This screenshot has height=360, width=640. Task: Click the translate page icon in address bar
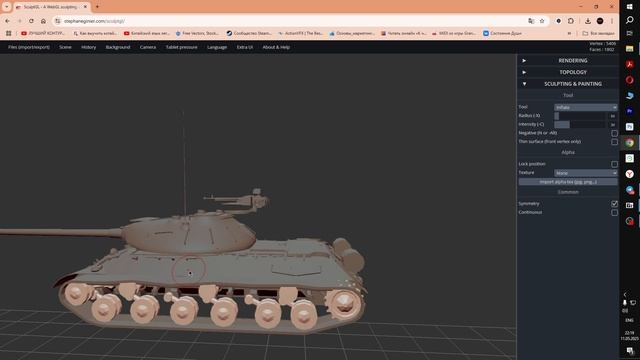531,21
